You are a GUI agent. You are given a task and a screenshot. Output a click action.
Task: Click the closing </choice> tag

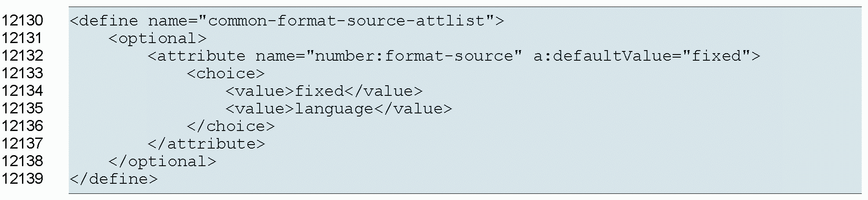coord(231,127)
